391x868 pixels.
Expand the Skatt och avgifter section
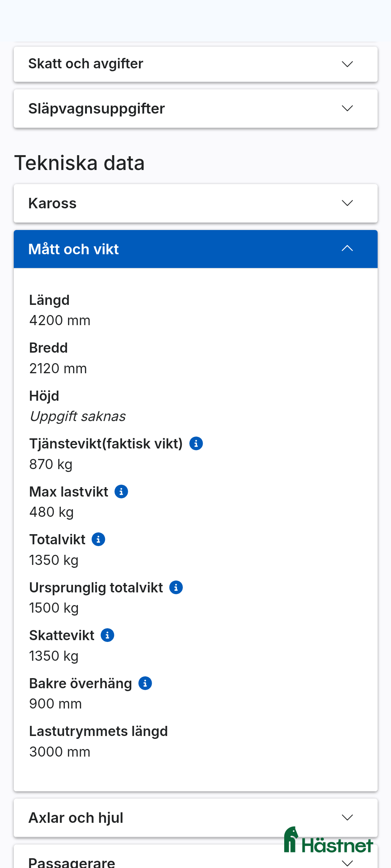pos(195,64)
